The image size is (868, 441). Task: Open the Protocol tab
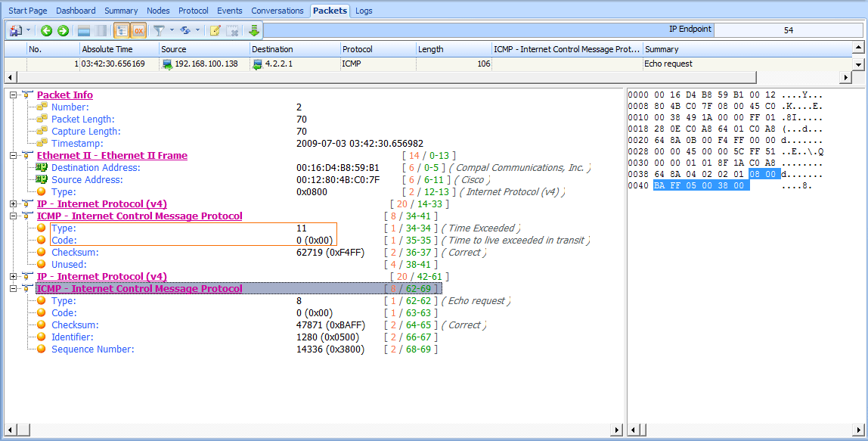(x=194, y=11)
